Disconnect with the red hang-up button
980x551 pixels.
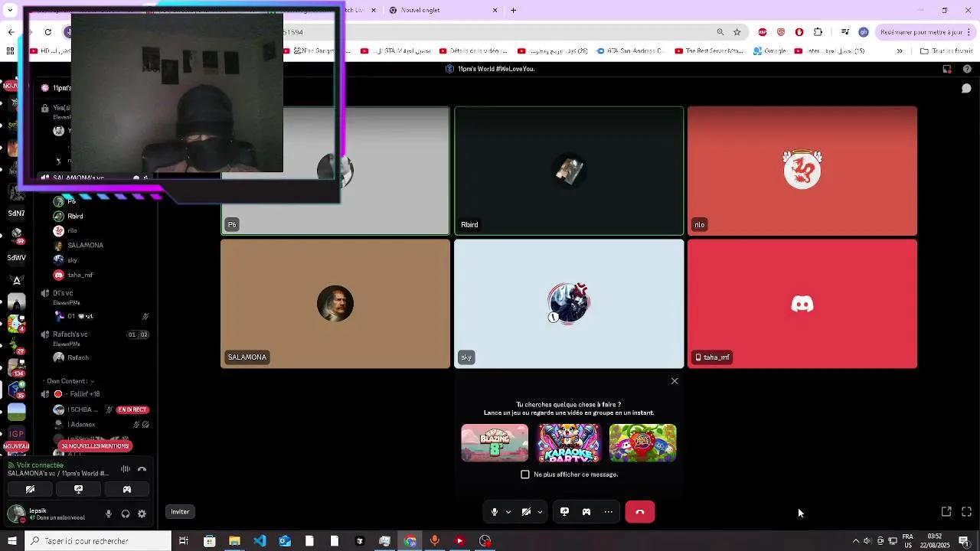[640, 512]
